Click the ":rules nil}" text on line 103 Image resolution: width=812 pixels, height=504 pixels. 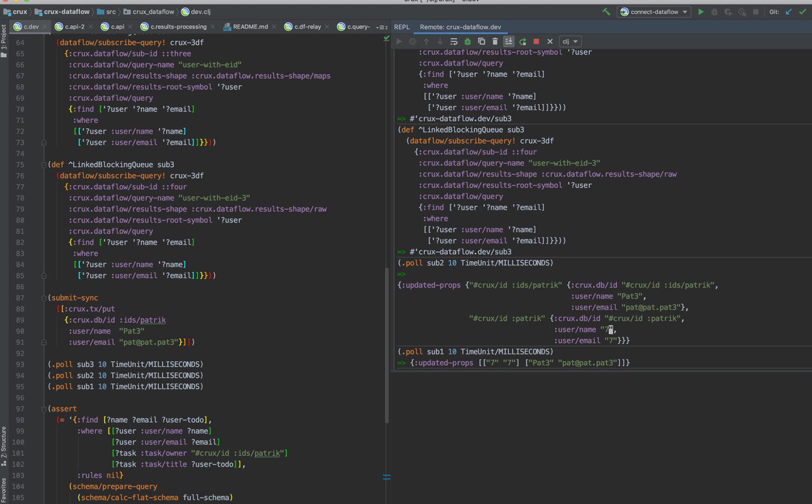click(x=100, y=475)
